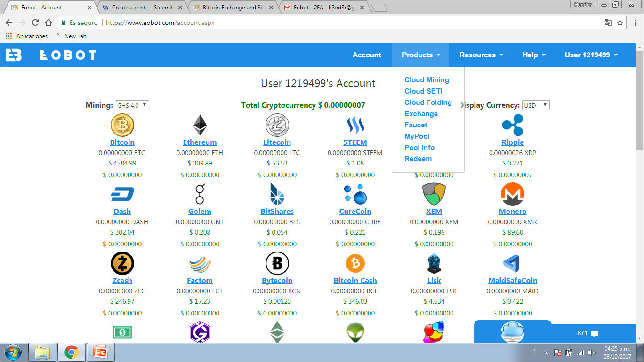Open the MaidSafeCoin link

pyautogui.click(x=513, y=281)
